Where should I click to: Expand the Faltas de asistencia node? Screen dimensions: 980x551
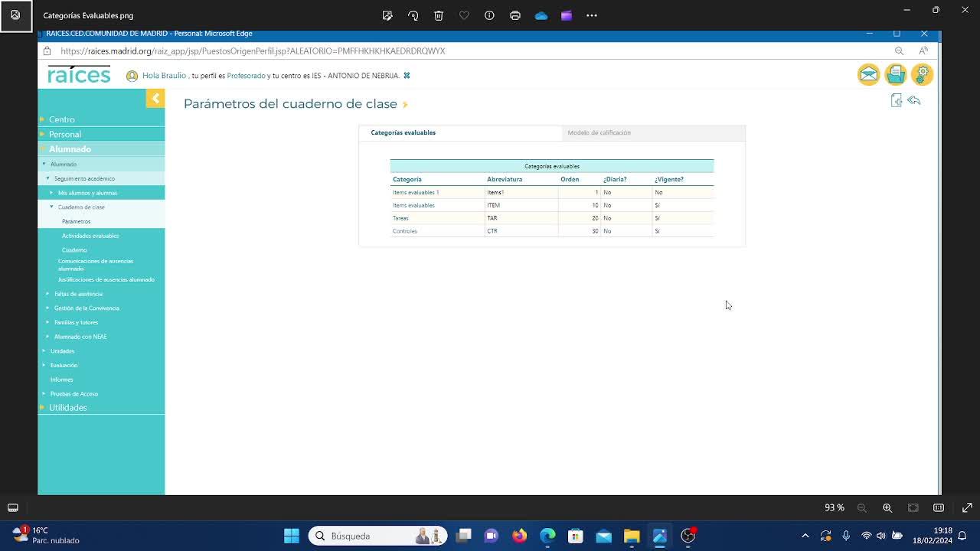click(47, 294)
